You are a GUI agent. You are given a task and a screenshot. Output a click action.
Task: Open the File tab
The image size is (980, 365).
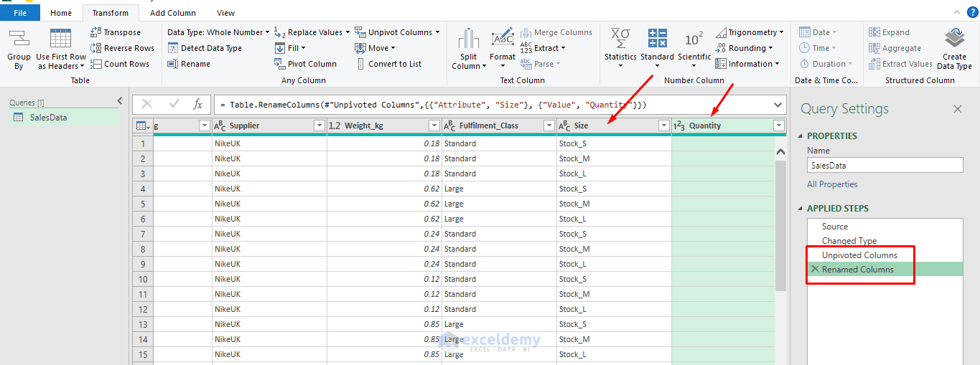(20, 13)
